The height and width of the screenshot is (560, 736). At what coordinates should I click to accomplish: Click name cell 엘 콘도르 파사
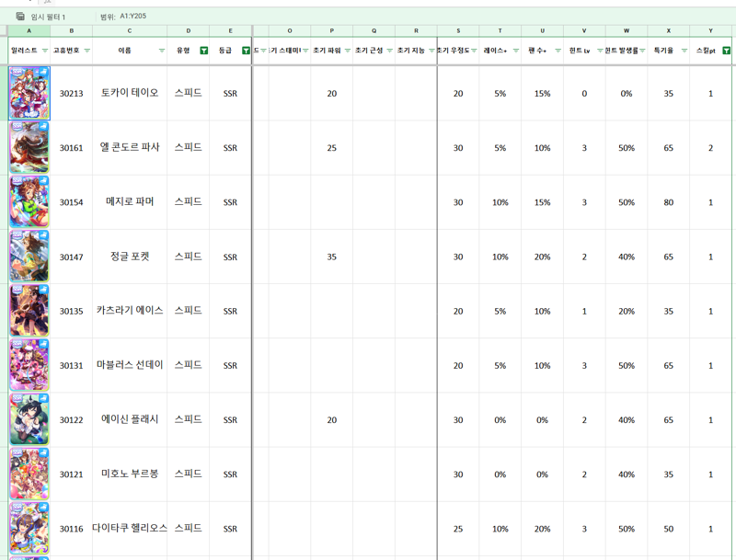tap(130, 147)
